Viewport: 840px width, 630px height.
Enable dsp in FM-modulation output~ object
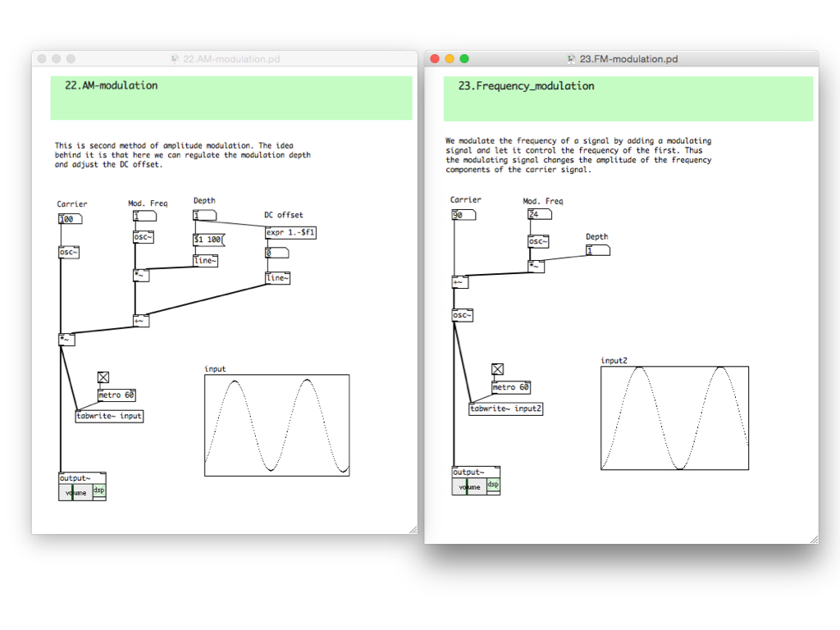click(493, 485)
